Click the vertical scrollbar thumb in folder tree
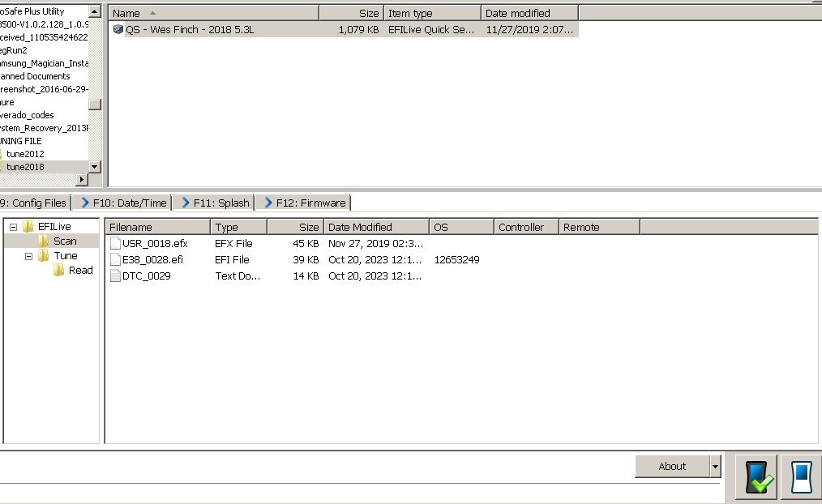This screenshot has width=822, height=504. coord(94,105)
